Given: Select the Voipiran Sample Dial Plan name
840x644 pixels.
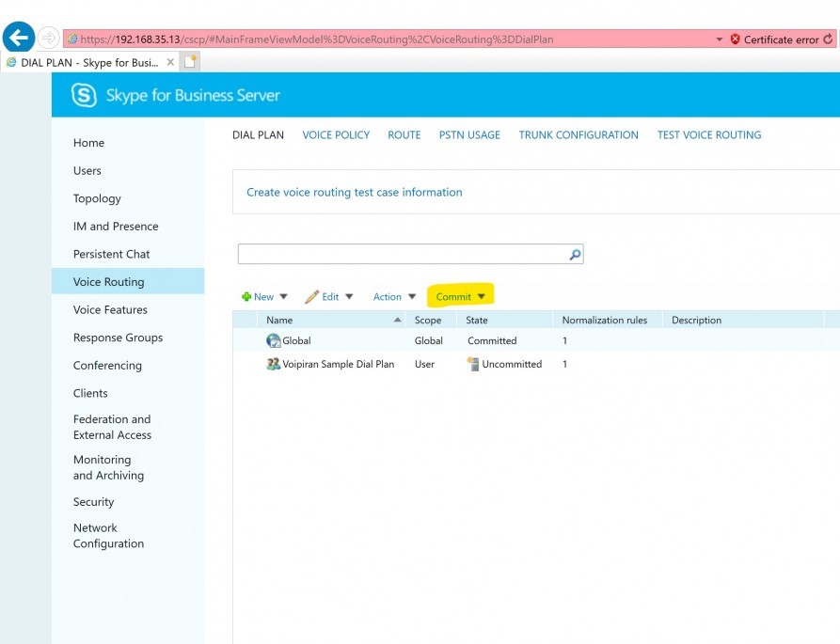Looking at the screenshot, I should 338,364.
